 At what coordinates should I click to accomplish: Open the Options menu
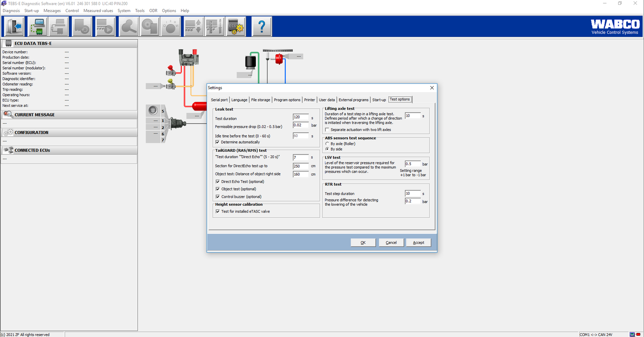pyautogui.click(x=169, y=10)
